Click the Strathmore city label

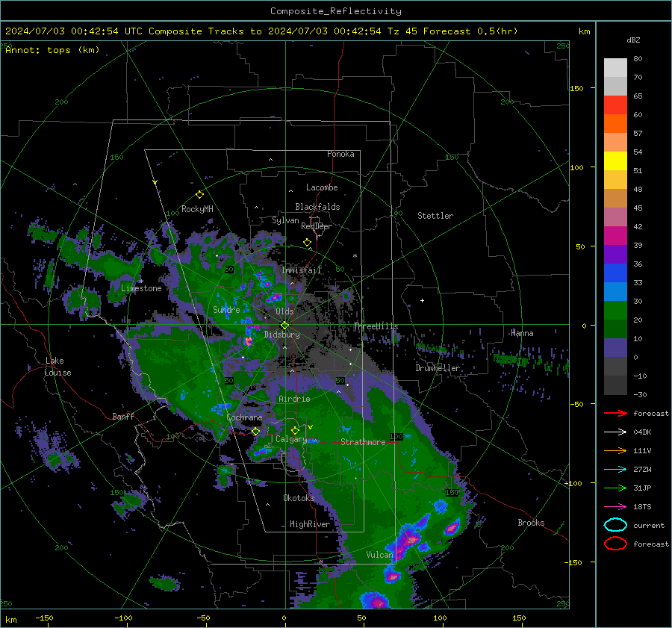point(363,442)
